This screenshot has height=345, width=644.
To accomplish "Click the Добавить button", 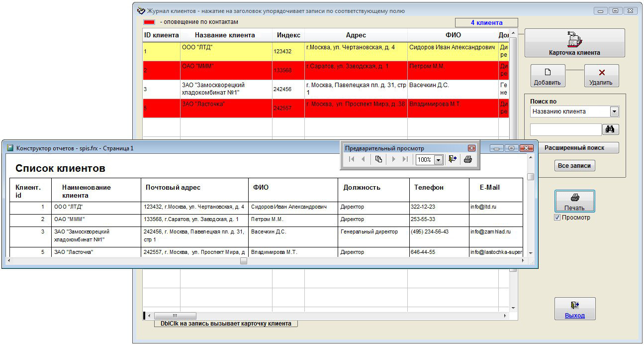I will tap(547, 76).
